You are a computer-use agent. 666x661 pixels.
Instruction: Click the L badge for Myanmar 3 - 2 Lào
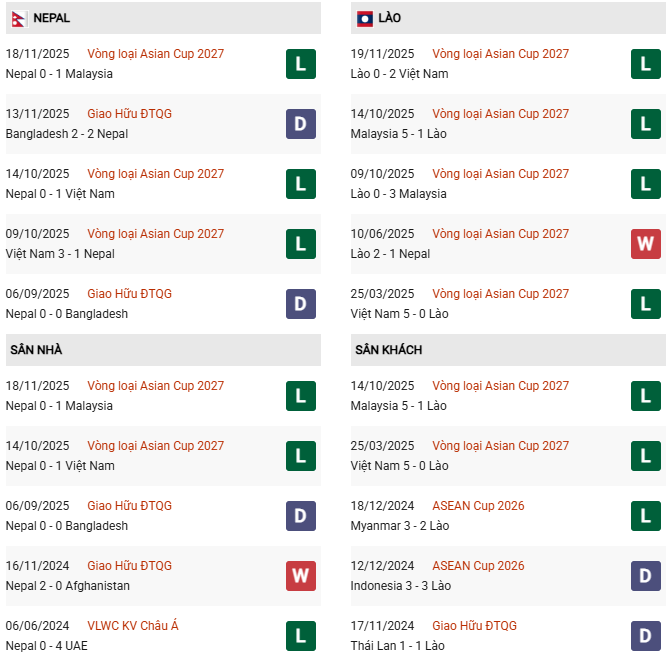pyautogui.click(x=645, y=516)
